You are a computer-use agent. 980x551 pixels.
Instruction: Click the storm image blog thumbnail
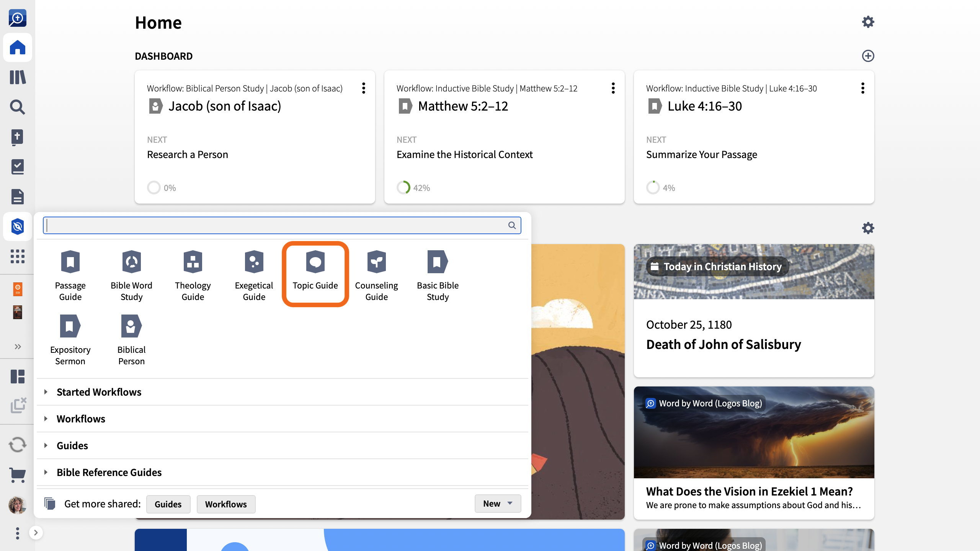[754, 432]
